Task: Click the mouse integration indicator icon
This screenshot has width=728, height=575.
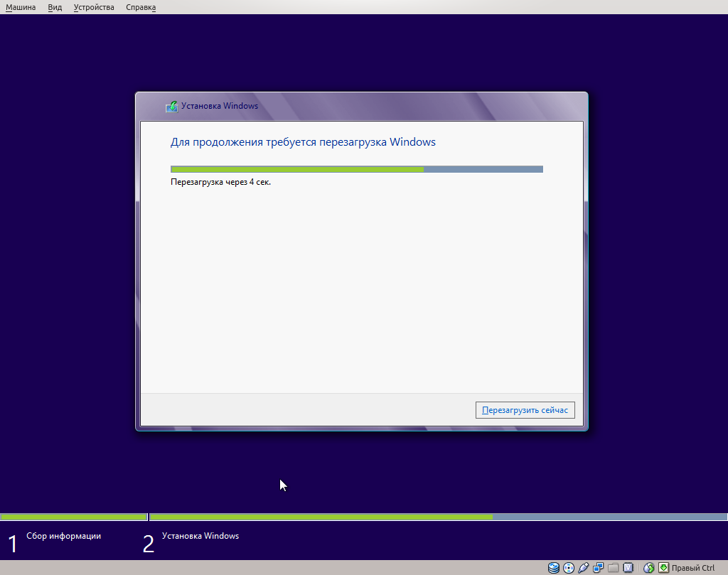Action: 649,567
